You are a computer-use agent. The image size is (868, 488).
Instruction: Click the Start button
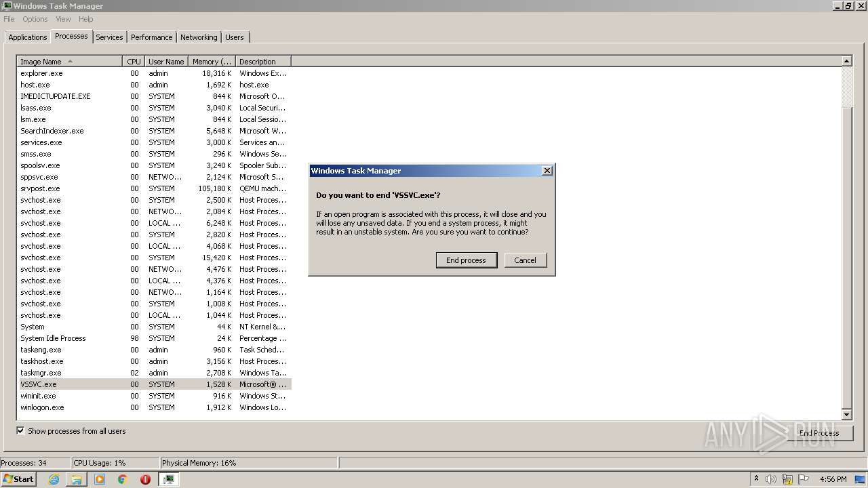click(18, 479)
